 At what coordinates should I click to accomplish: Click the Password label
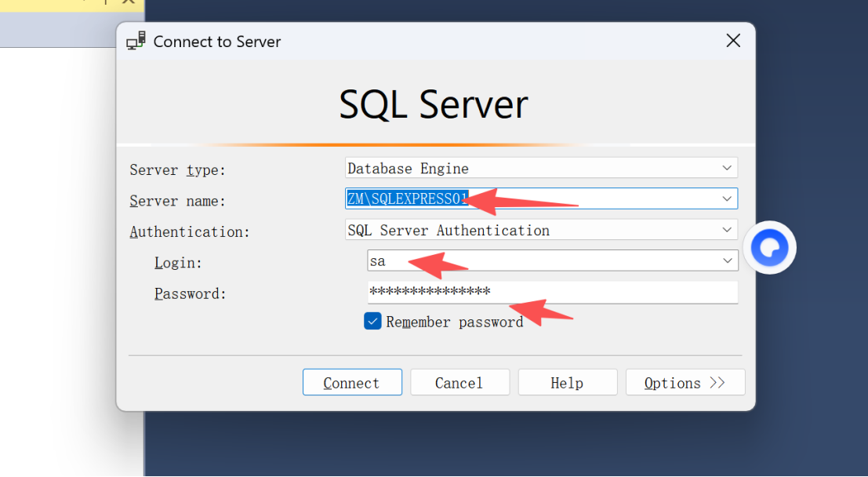click(x=191, y=293)
